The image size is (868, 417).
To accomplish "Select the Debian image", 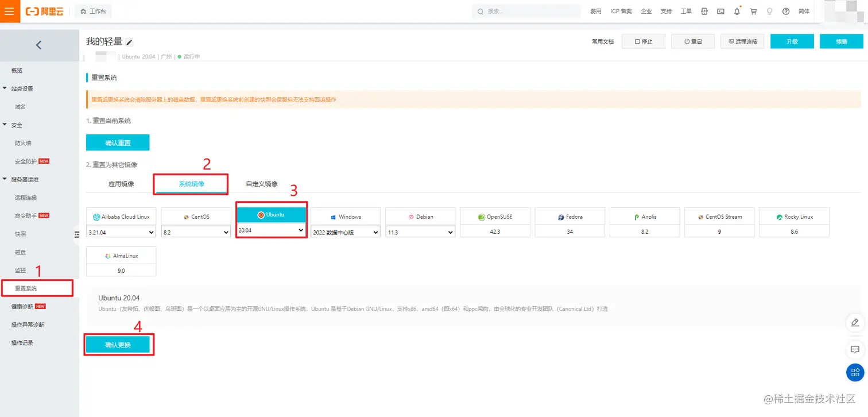I will click(x=420, y=217).
